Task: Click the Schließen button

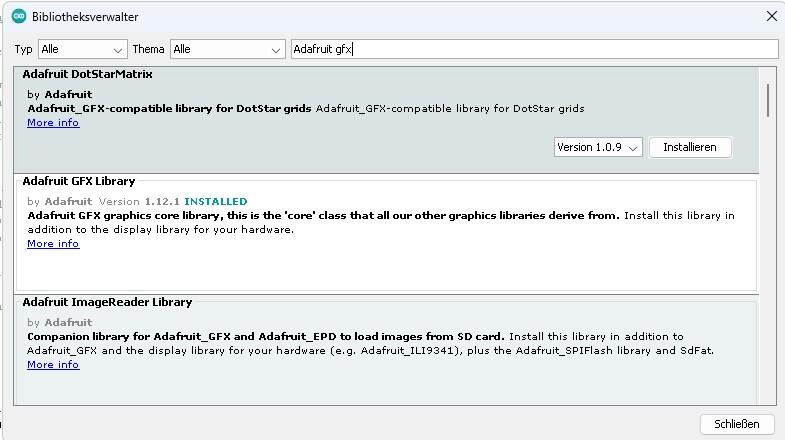Action: [x=737, y=424]
